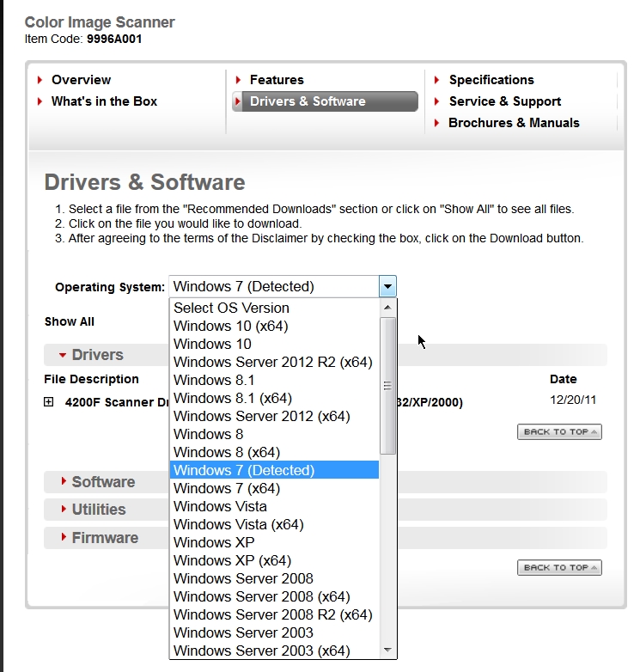The height and width of the screenshot is (672, 640).
Task: Click Back to Top button under Drivers
Action: (559, 431)
